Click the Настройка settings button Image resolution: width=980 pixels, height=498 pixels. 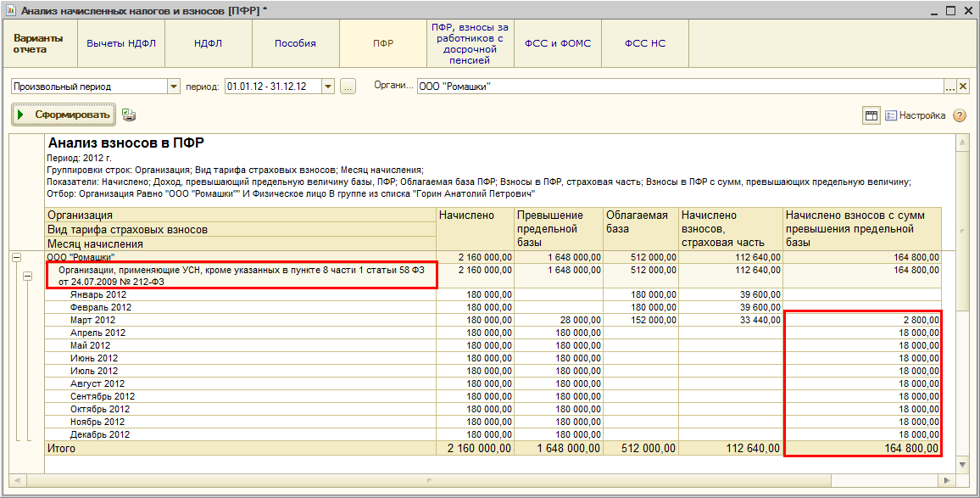point(916,115)
